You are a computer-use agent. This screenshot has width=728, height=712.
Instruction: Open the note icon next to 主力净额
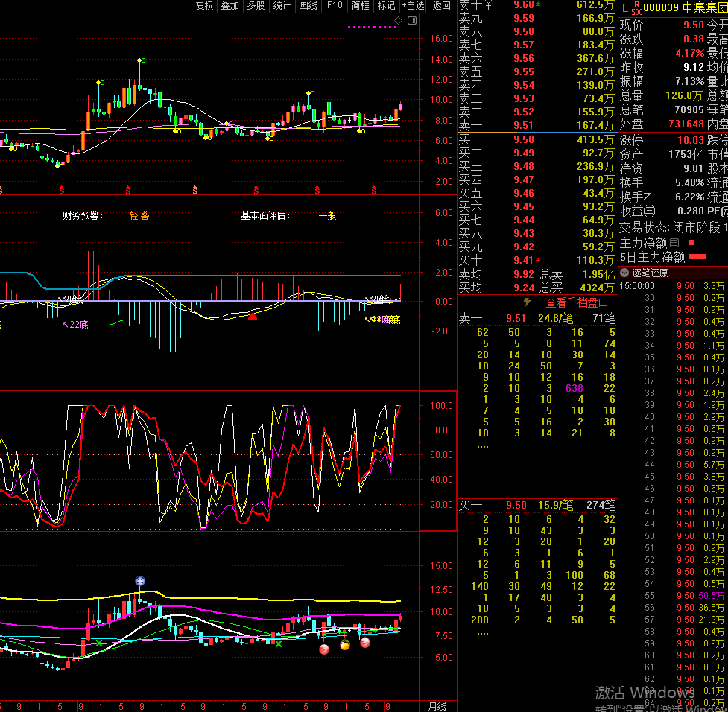coord(674,242)
